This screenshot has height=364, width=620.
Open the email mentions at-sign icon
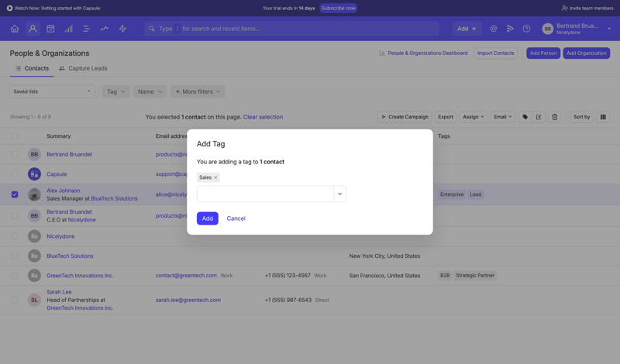(x=494, y=29)
